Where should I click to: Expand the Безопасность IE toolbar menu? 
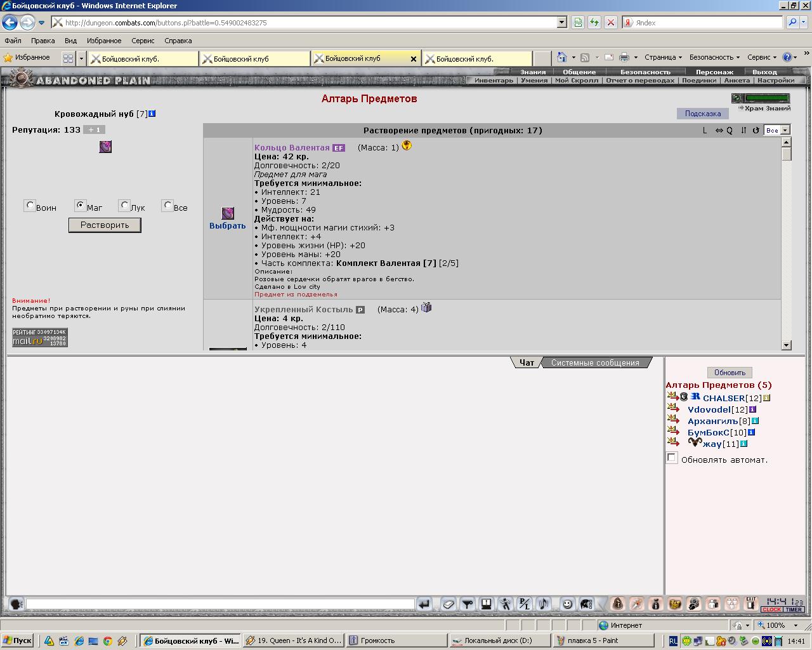point(714,57)
